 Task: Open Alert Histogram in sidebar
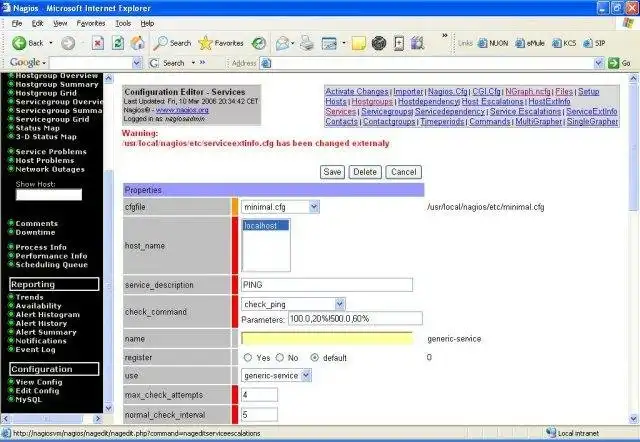tap(48, 314)
